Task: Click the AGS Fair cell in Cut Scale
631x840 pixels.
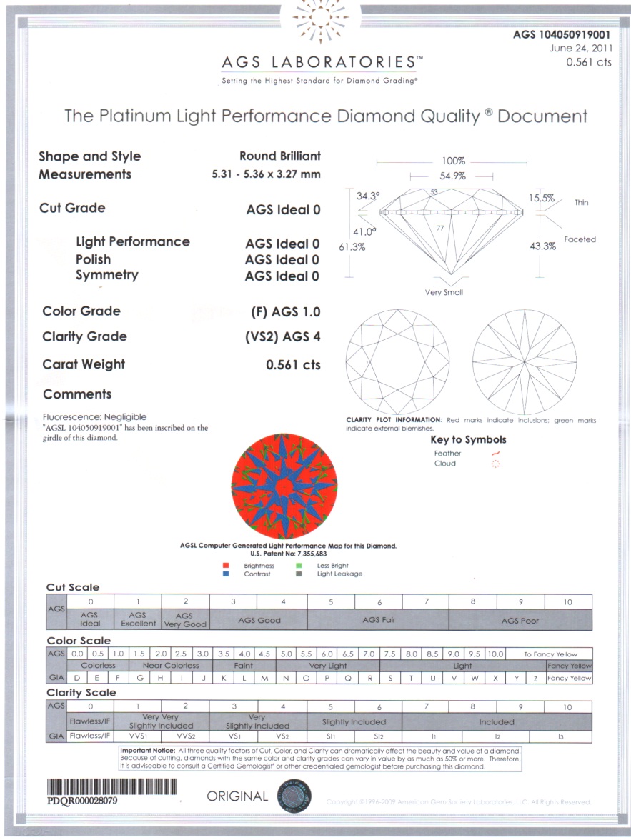Action: (x=379, y=619)
